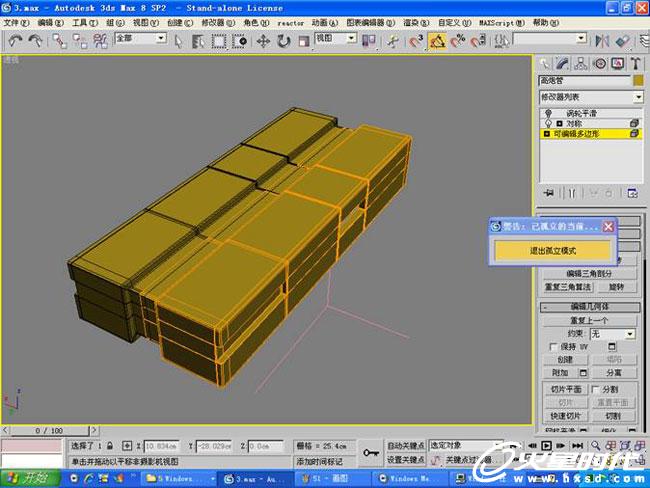The width and height of the screenshot is (650, 488).
Task: Enable the 保持 UV checkbox
Action: 553,346
